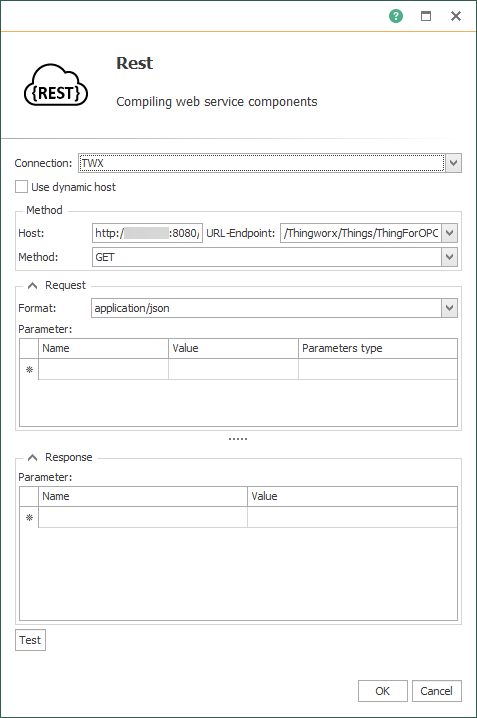Click the empty Value cell in Request table
Image resolution: width=477 pixels, height=718 pixels.
(233, 370)
